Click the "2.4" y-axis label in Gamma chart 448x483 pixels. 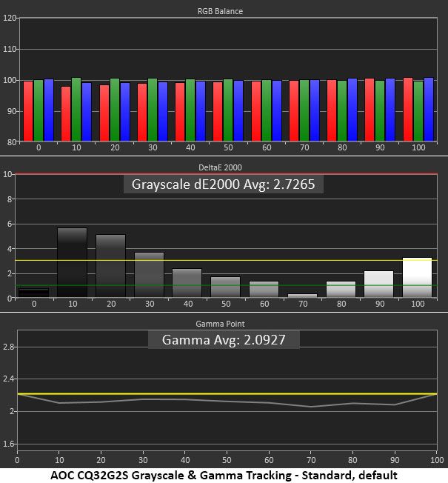tap(8, 379)
